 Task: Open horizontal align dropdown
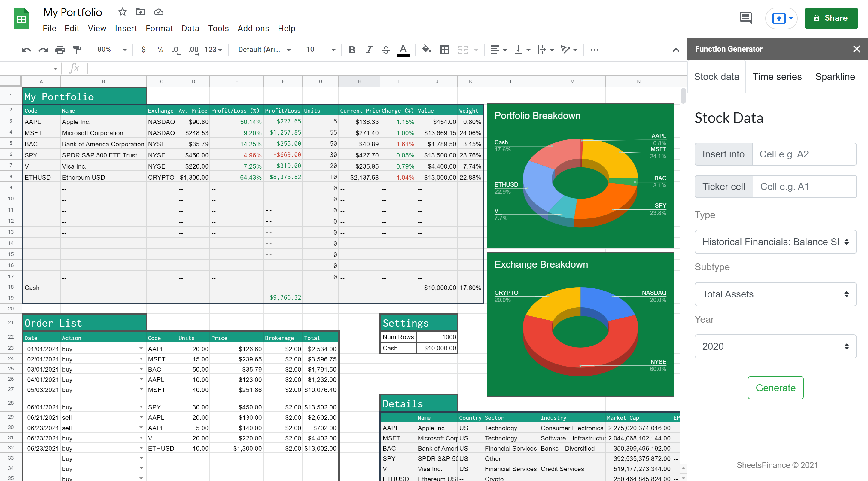pyautogui.click(x=498, y=50)
